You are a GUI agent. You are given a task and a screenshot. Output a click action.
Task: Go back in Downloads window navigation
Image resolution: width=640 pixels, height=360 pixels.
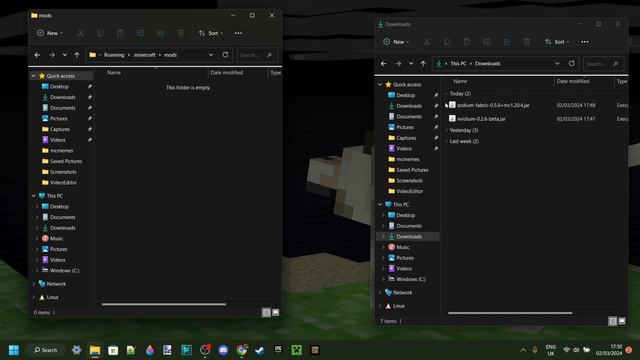[x=384, y=63]
